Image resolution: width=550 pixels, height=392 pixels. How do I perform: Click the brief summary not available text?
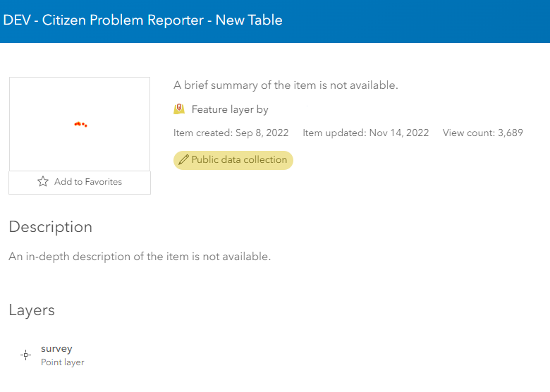[x=286, y=85]
